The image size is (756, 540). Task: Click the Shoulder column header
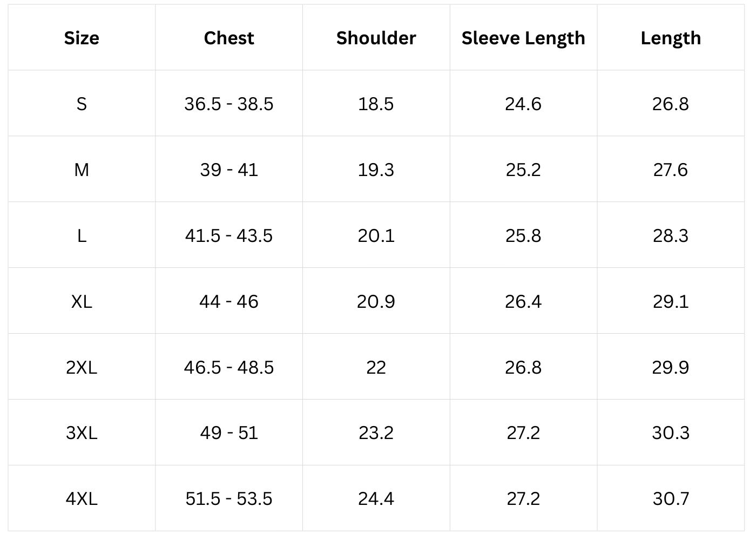coord(376,38)
